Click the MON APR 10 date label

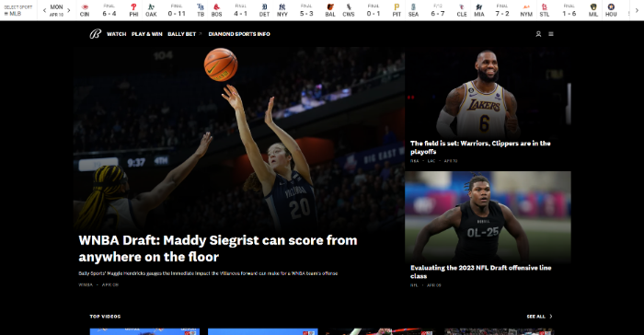[56, 10]
